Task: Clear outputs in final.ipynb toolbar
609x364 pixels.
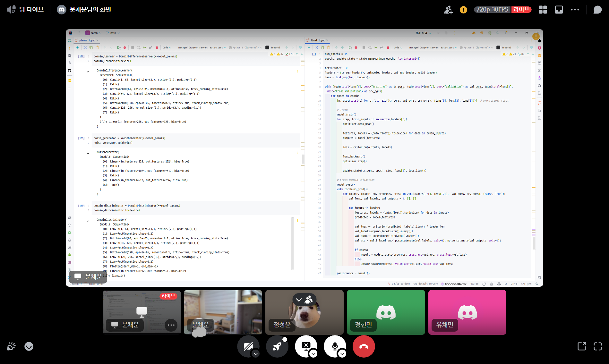Action: click(x=382, y=47)
